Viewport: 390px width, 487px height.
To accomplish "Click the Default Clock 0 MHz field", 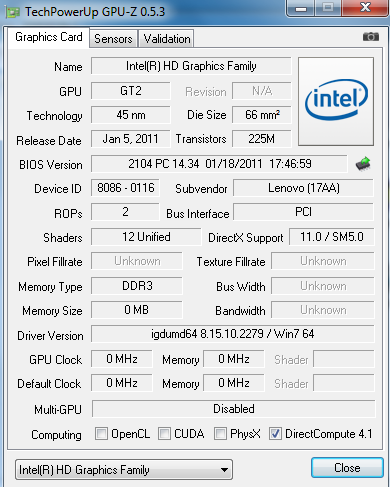I will [x=122, y=383].
